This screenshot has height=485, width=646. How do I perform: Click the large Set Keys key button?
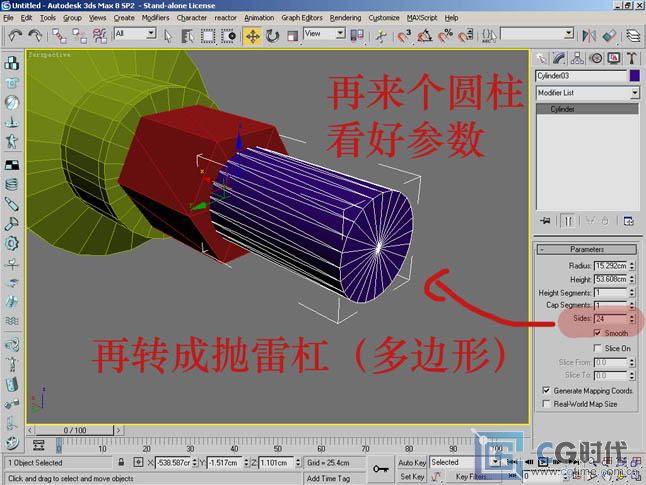pyautogui.click(x=380, y=469)
